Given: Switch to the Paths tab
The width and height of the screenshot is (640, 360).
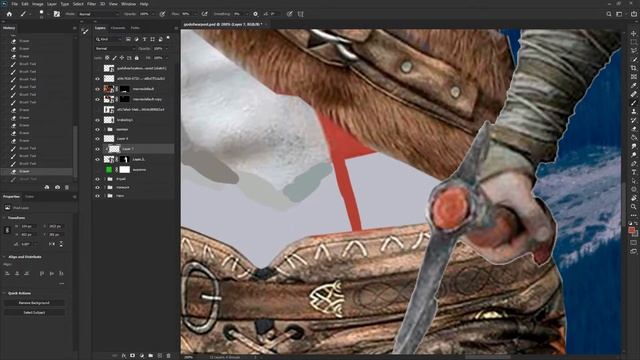Looking at the screenshot, I should [135, 28].
